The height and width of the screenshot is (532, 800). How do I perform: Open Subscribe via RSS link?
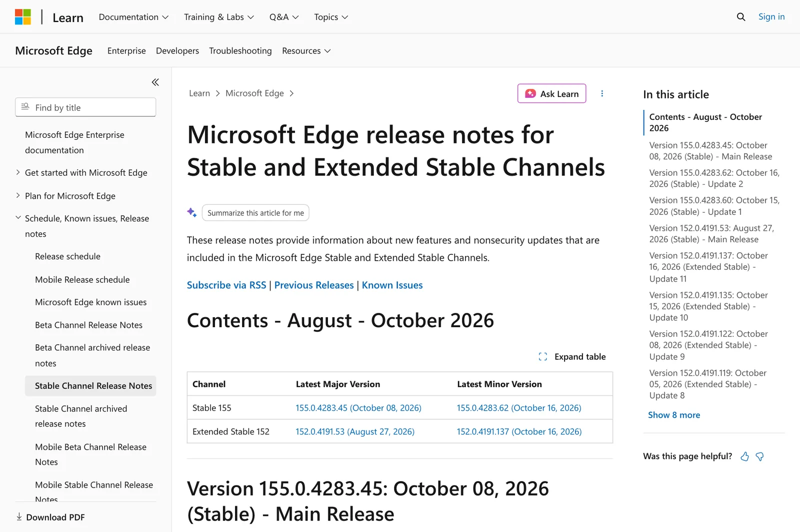pyautogui.click(x=226, y=285)
